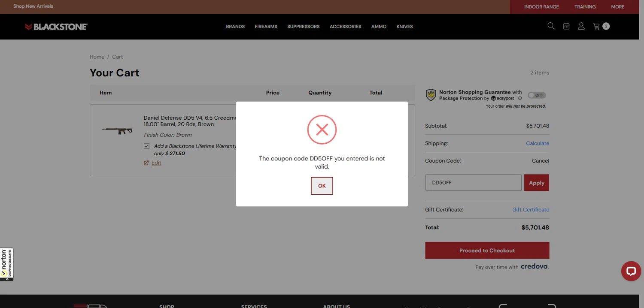Open the KNIVES menu
The width and height of the screenshot is (644, 308).
tap(404, 27)
